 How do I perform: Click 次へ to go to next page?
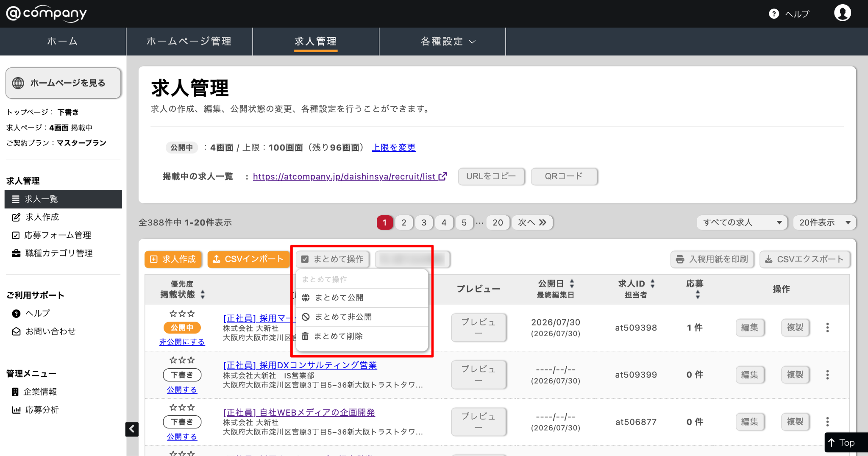pos(532,222)
